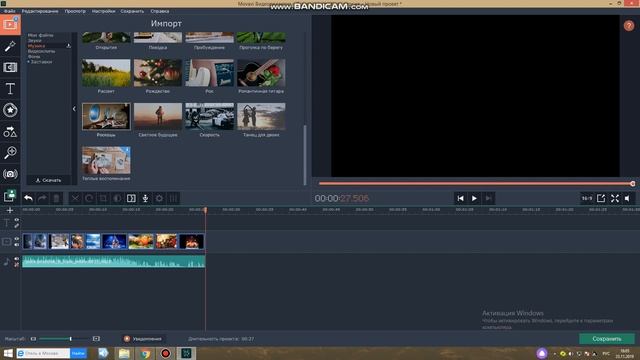The width and height of the screenshot is (640, 360).
Task: Open the Настройки menu
Action: 103,11
